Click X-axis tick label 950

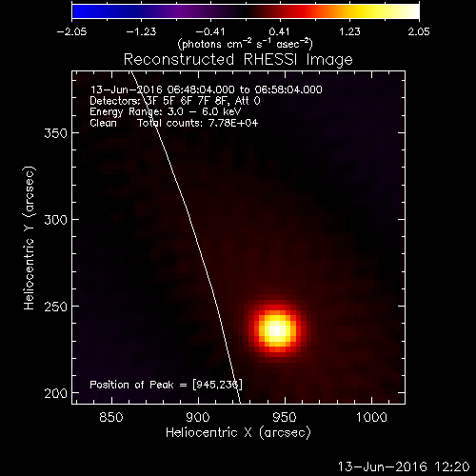pyautogui.click(x=285, y=417)
